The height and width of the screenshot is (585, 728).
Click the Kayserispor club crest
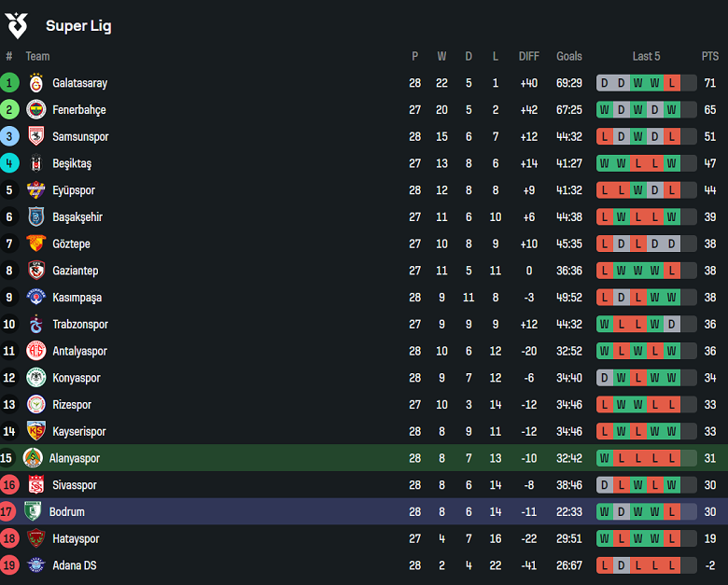coord(36,432)
